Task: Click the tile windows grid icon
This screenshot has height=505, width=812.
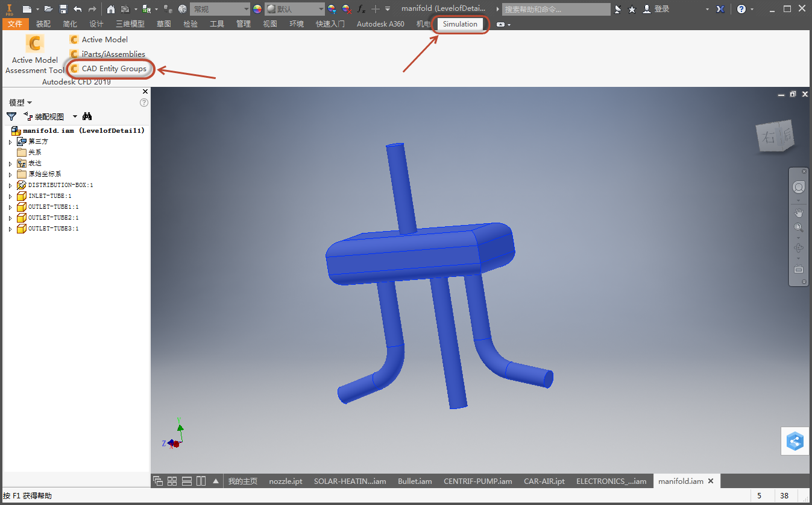Action: [x=172, y=481]
